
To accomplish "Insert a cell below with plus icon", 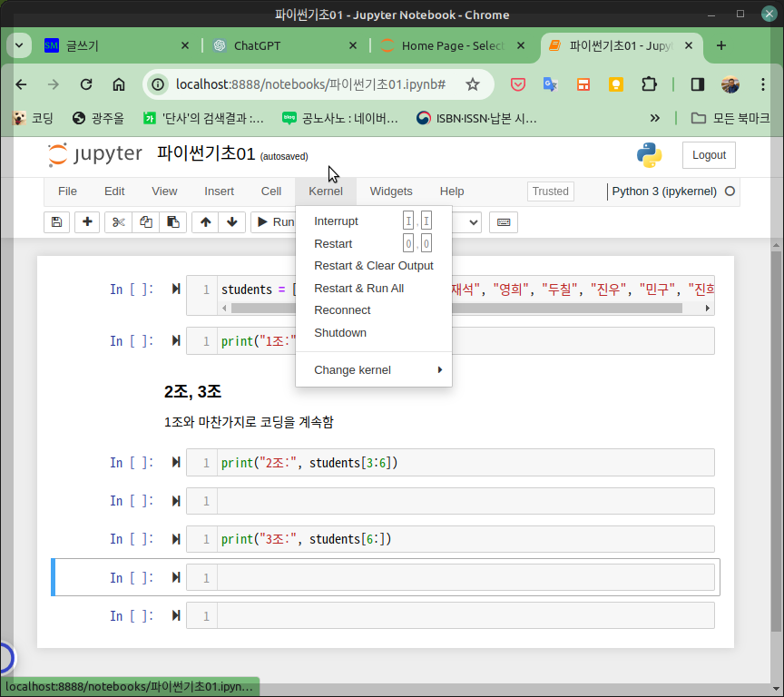I will (87, 222).
